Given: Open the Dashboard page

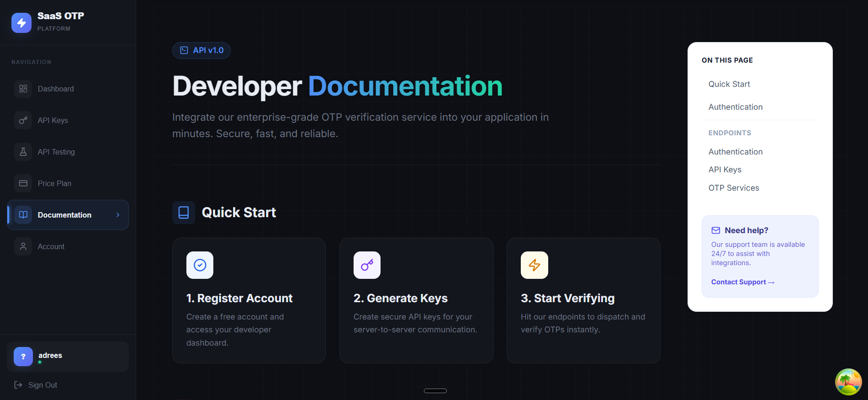Looking at the screenshot, I should [x=68, y=89].
